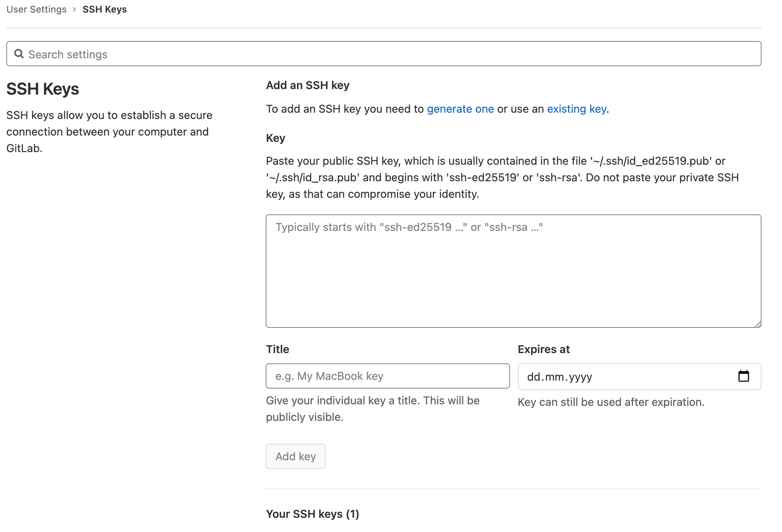Click the SSH Keys page heading
The image size is (782, 532).
[42, 89]
